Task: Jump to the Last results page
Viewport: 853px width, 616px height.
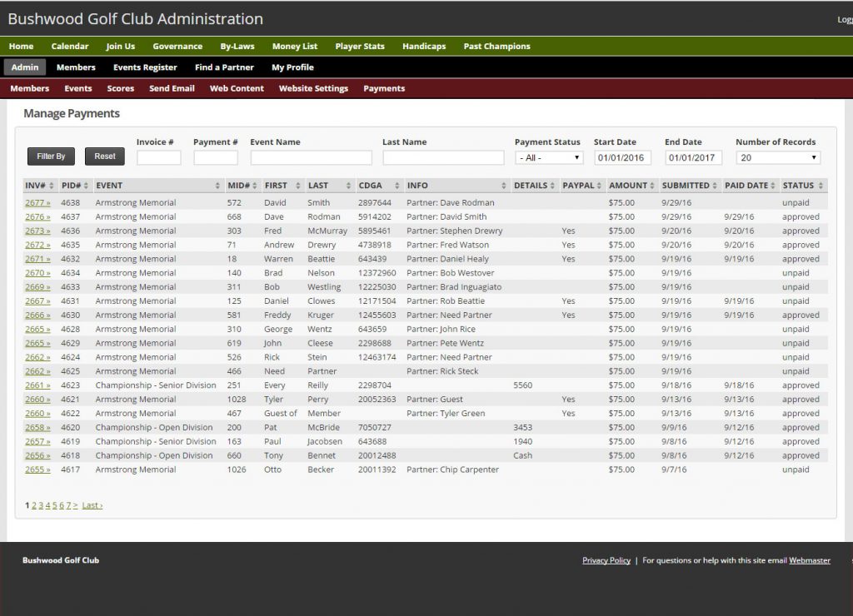Action: tap(92, 505)
